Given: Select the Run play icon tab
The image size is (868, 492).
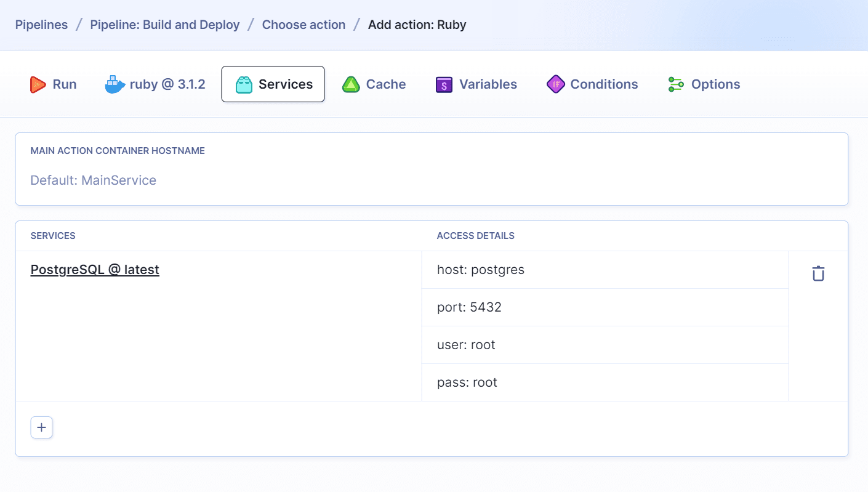Looking at the screenshot, I should coord(38,84).
